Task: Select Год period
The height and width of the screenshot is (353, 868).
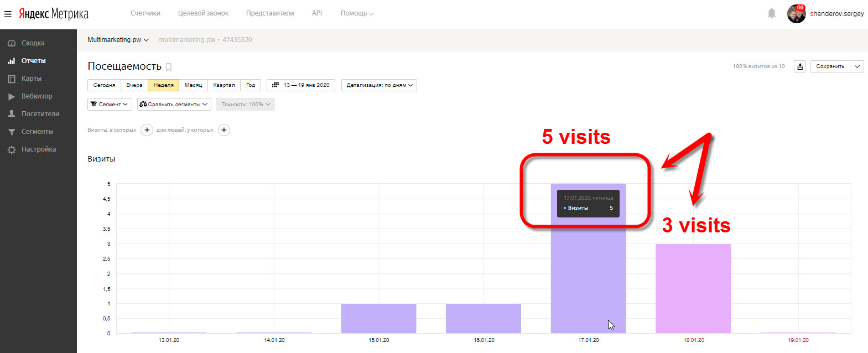Action: pyautogui.click(x=251, y=85)
